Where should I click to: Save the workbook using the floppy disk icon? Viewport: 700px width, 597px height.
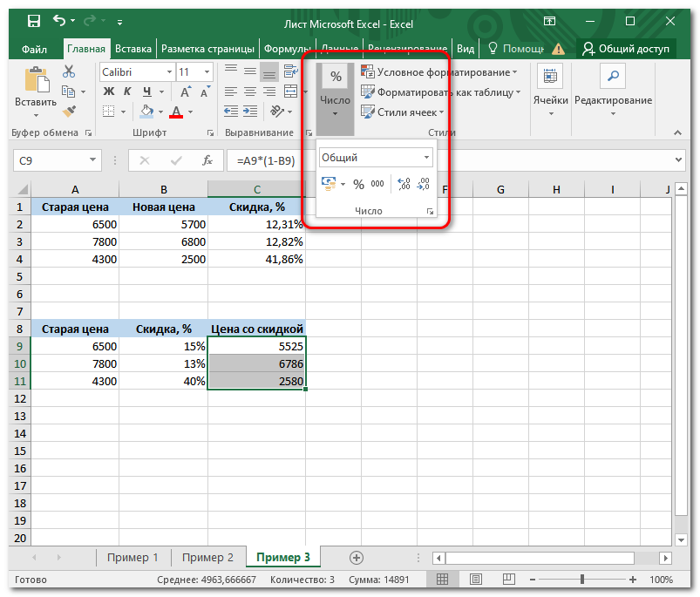32,20
